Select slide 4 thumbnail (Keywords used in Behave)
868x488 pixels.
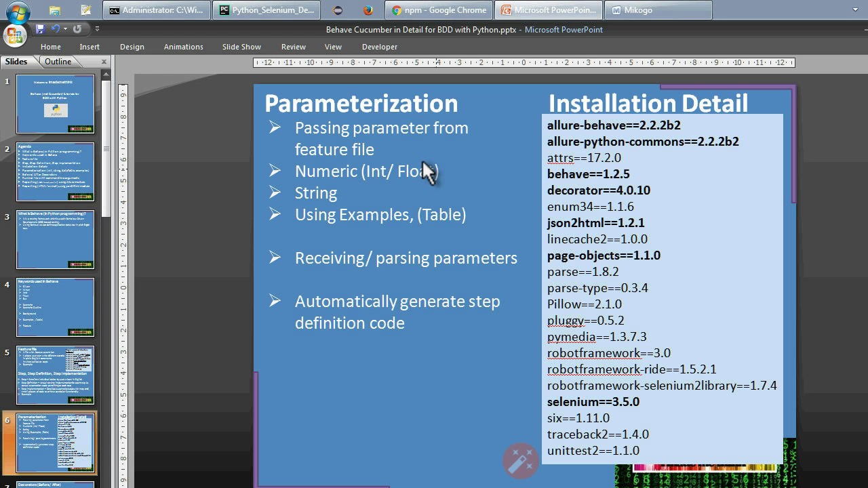click(56, 308)
